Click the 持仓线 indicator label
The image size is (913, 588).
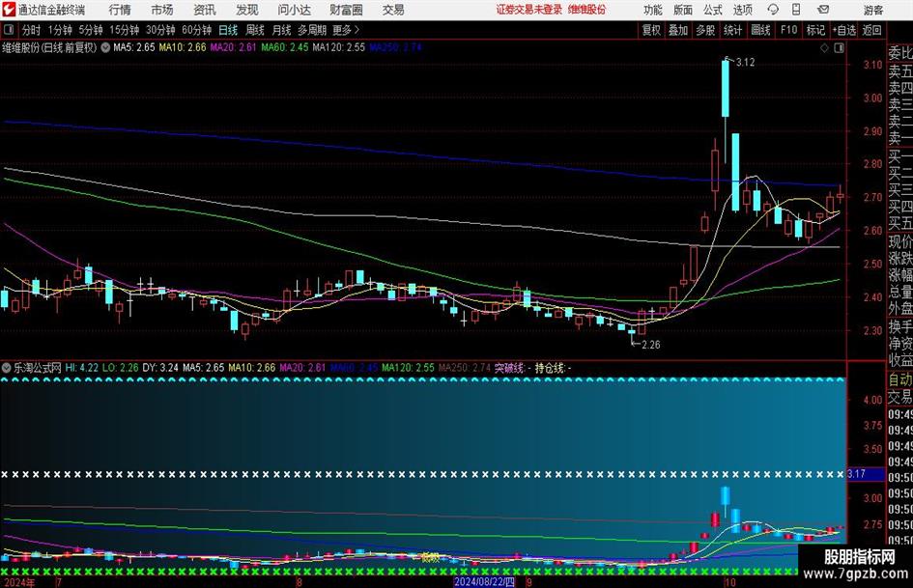[551, 368]
